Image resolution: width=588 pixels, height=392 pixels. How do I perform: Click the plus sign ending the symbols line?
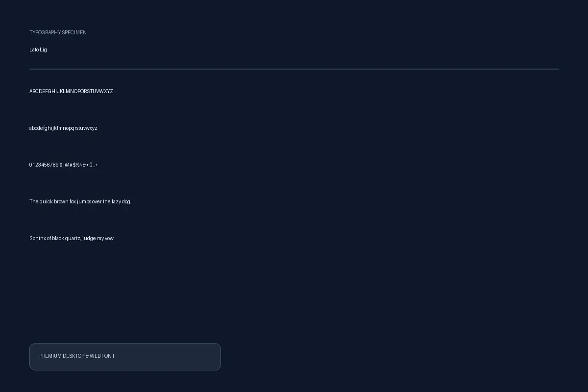pos(97,165)
